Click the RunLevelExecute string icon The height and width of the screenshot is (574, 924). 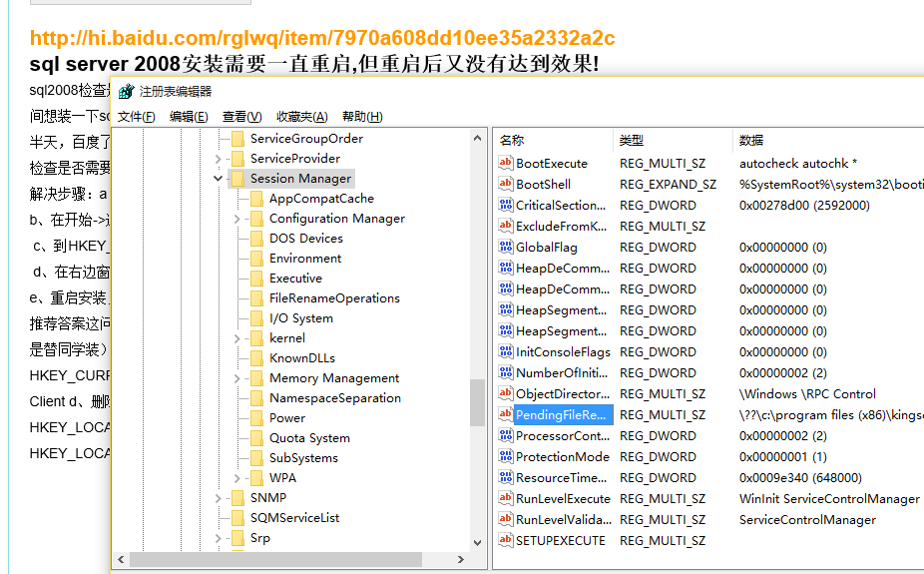506,498
